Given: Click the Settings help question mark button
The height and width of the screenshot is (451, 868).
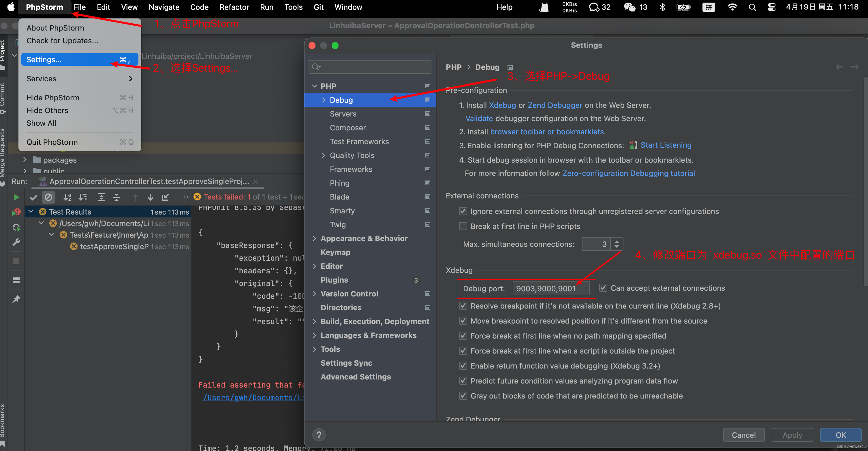Looking at the screenshot, I should tap(319, 435).
